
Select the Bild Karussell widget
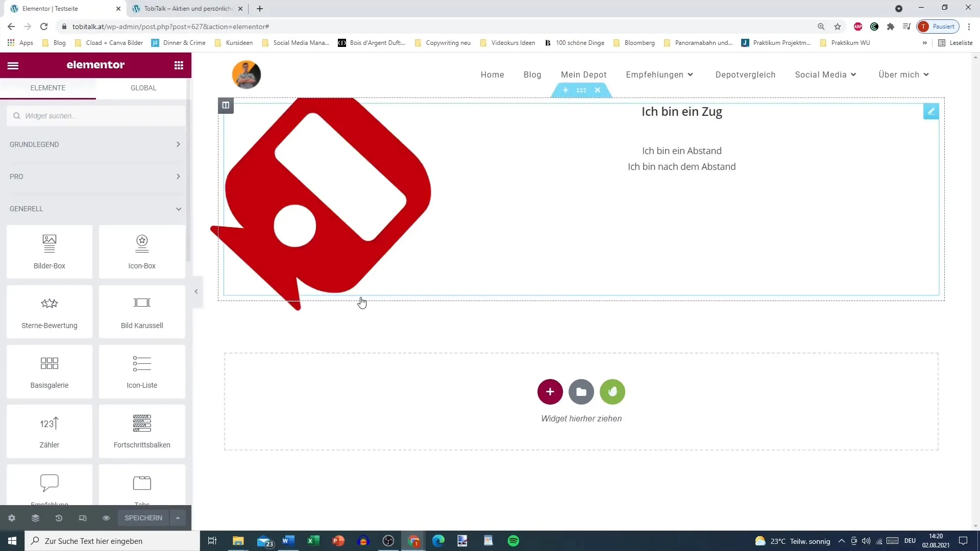142,311
